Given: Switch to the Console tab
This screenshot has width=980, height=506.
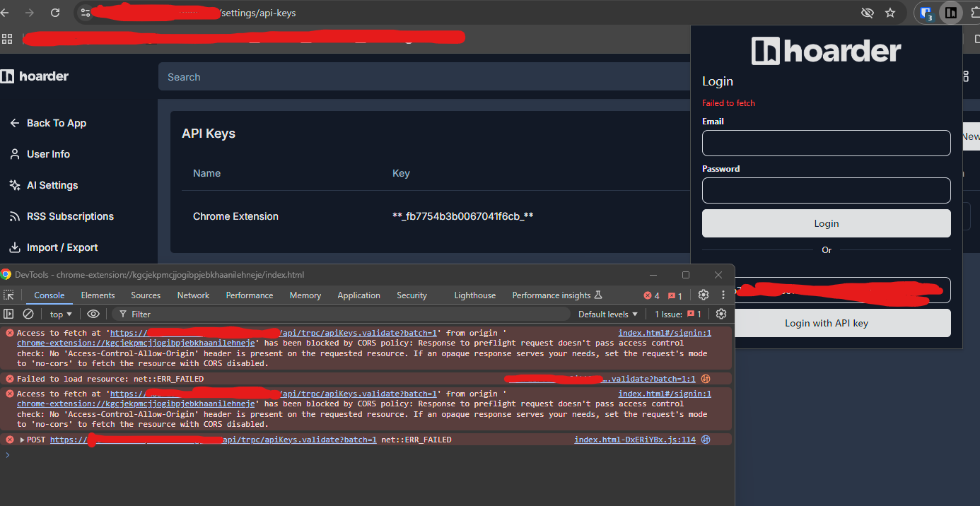Looking at the screenshot, I should (49, 295).
